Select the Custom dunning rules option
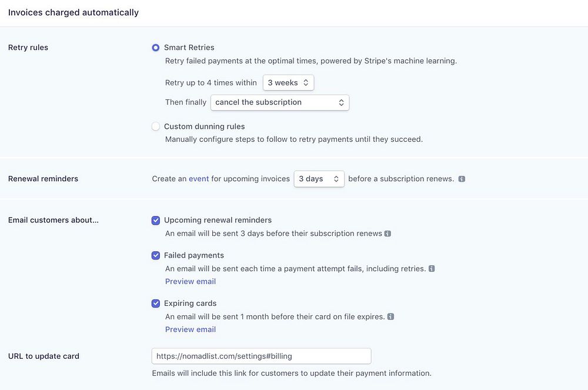Screen dimensions: 588x390 (156, 126)
